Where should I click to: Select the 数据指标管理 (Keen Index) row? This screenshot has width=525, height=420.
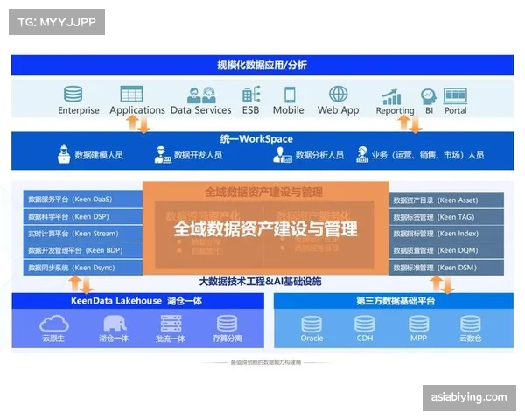tap(446, 234)
